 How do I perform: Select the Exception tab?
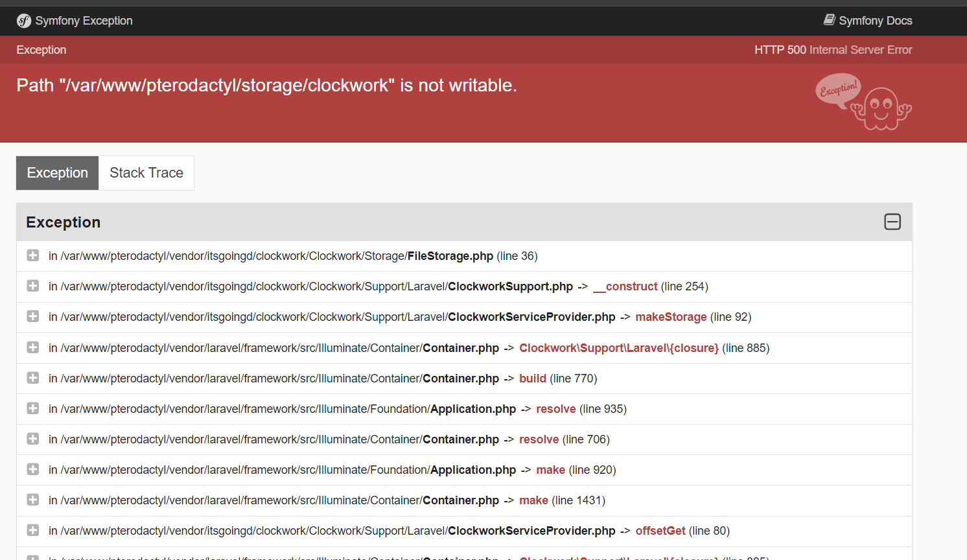tap(58, 173)
